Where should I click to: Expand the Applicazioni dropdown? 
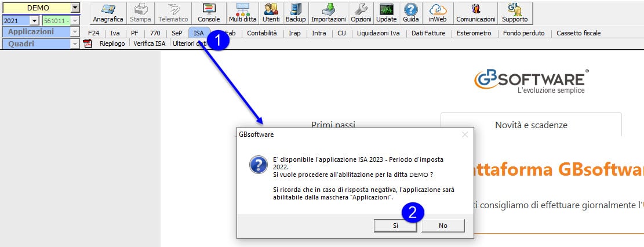[x=75, y=32]
